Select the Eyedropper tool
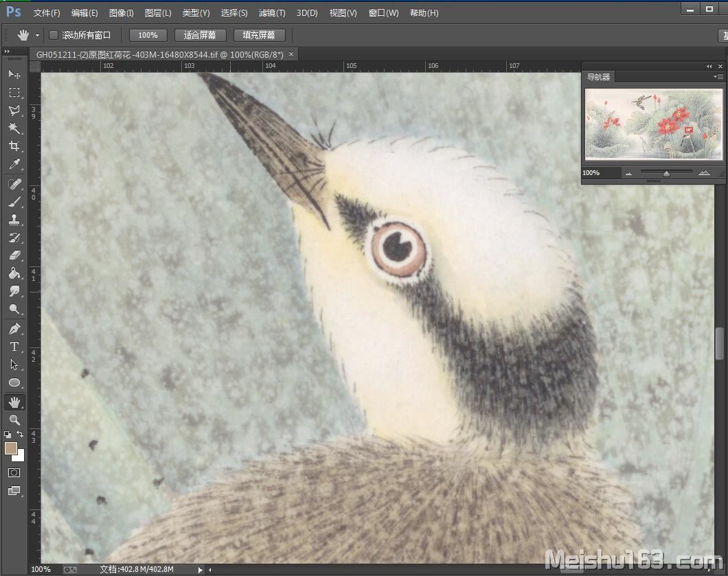The width and height of the screenshot is (728, 576). tap(14, 164)
